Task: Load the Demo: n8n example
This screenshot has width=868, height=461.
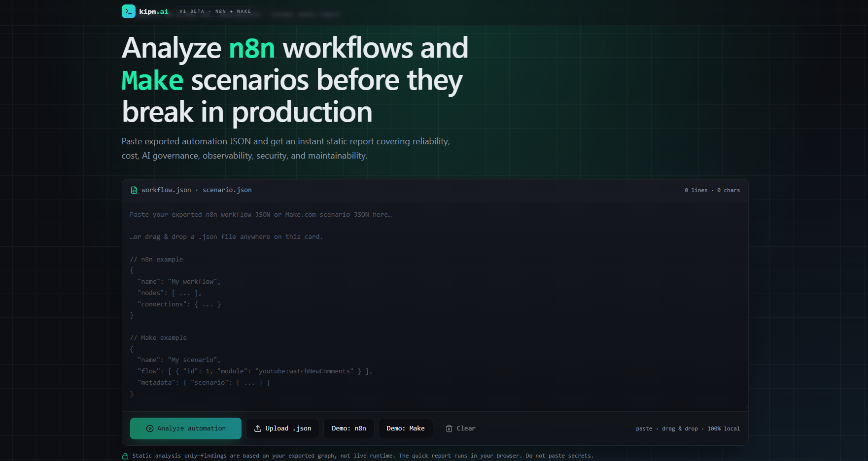Action: 349,428
